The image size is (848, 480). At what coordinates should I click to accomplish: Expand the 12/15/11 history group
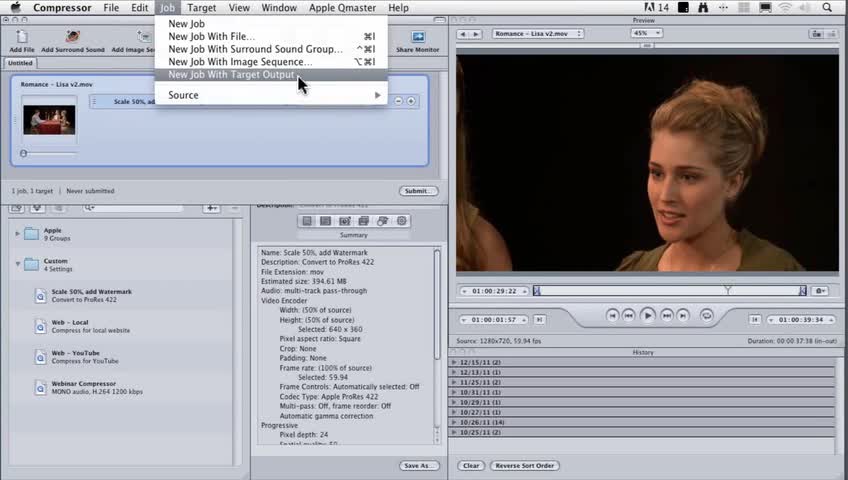[454, 362]
